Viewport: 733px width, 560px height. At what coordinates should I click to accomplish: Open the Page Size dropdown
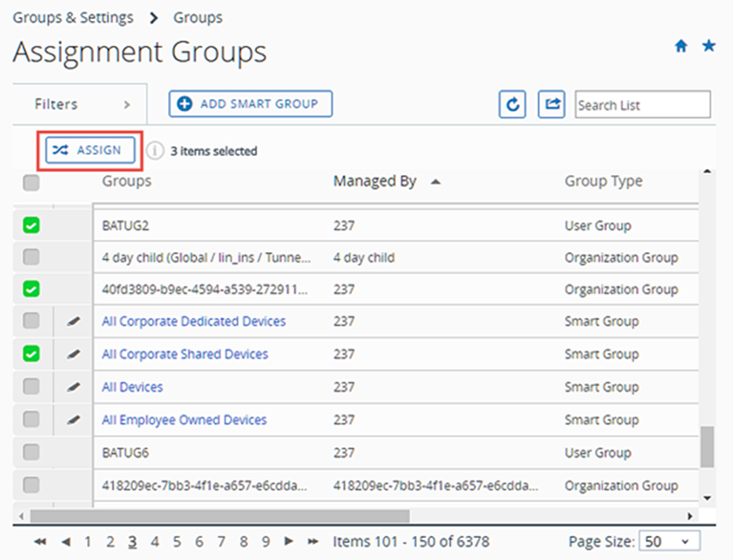(x=669, y=541)
